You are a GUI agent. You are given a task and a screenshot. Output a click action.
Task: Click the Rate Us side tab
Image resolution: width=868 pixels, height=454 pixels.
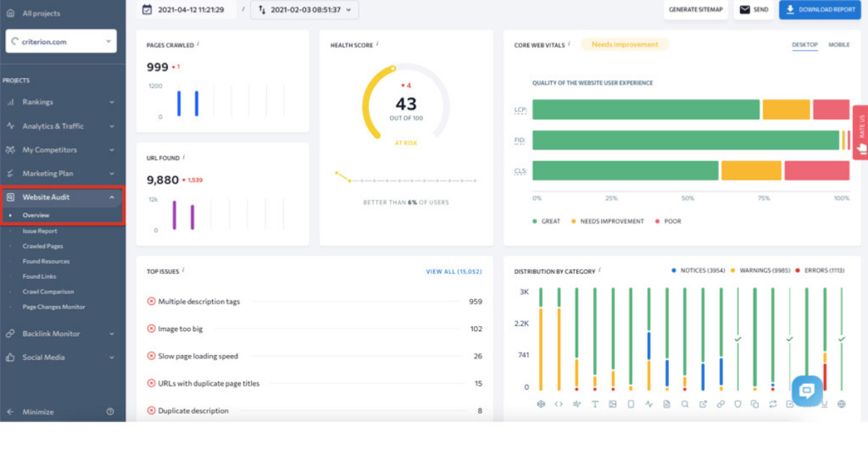861,132
